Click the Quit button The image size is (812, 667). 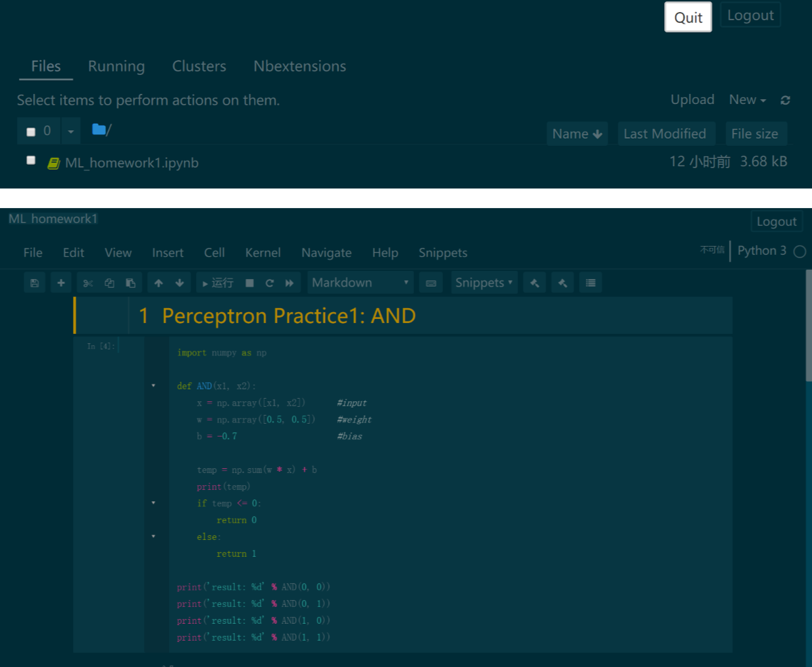pyautogui.click(x=688, y=17)
